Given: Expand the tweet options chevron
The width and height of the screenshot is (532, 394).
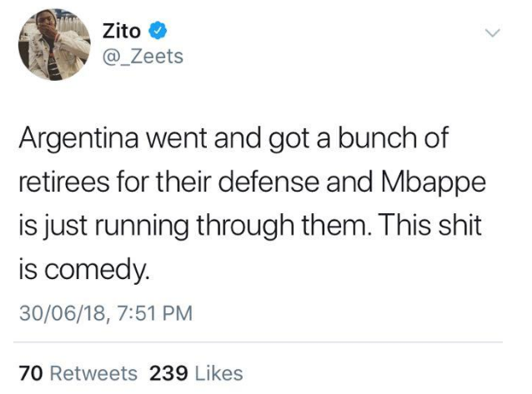Looking at the screenshot, I should (493, 32).
